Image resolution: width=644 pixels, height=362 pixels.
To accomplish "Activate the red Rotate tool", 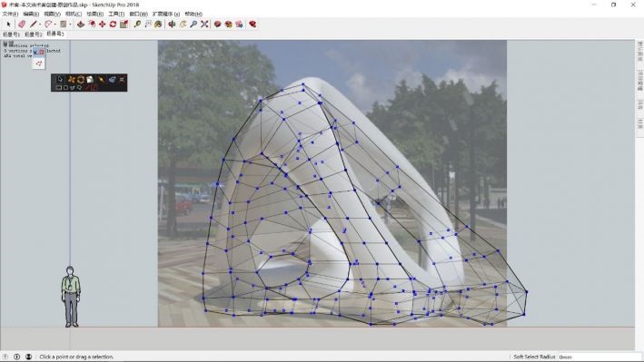I will coord(113,24).
